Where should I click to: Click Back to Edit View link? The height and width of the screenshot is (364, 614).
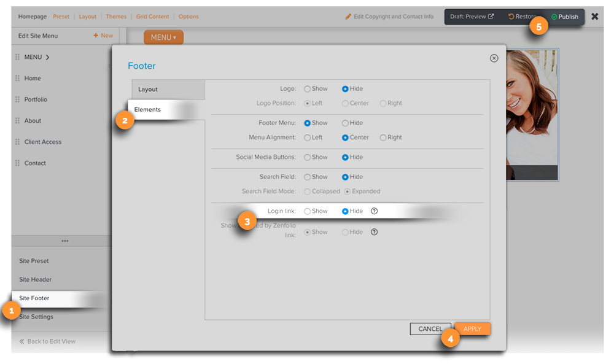[x=47, y=341]
